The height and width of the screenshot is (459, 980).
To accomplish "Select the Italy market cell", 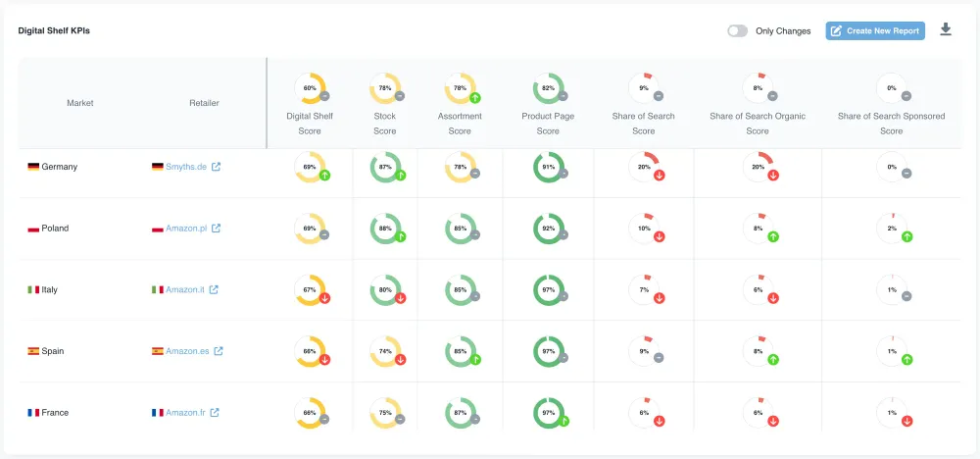I will [42, 289].
